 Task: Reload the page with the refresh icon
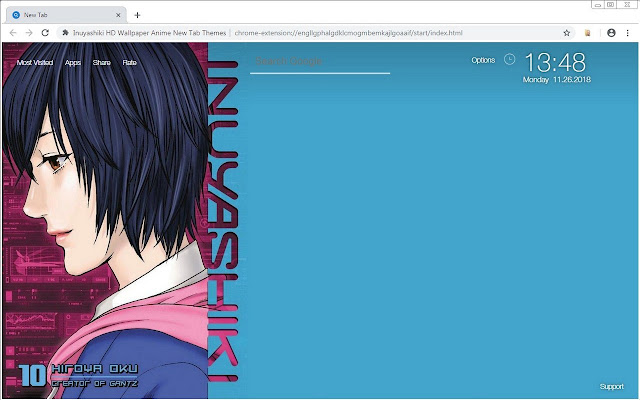tap(45, 33)
